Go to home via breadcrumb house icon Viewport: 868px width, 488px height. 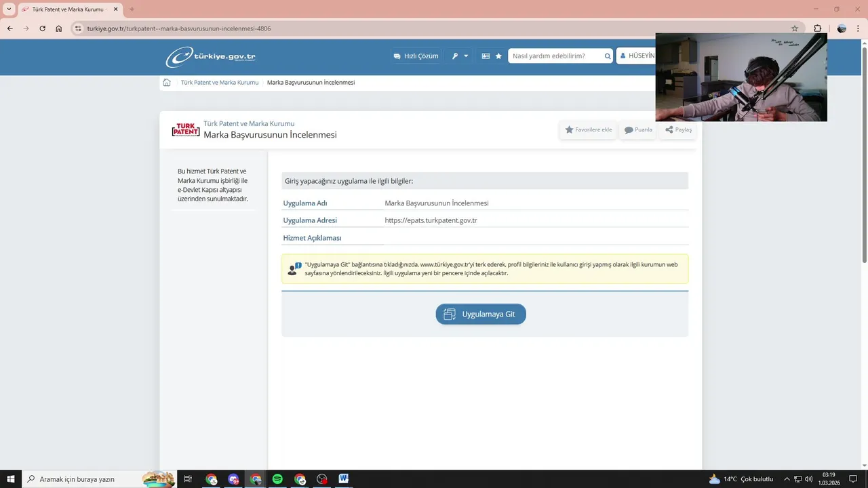[167, 83]
